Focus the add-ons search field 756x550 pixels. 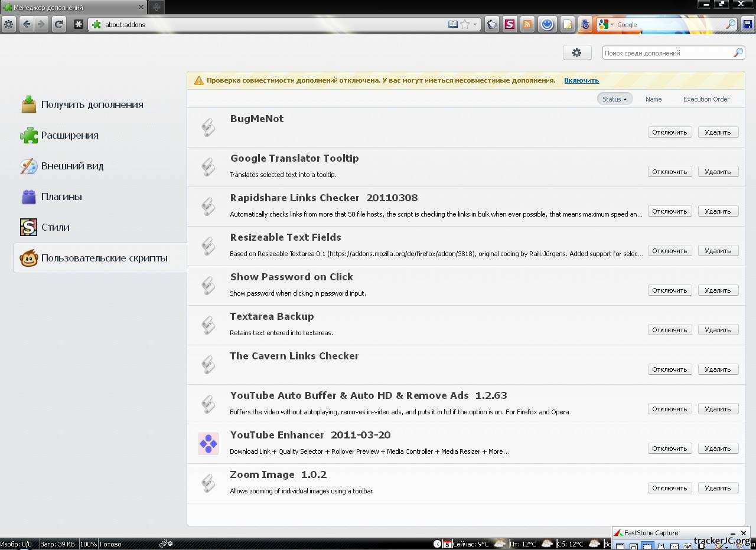click(x=667, y=53)
